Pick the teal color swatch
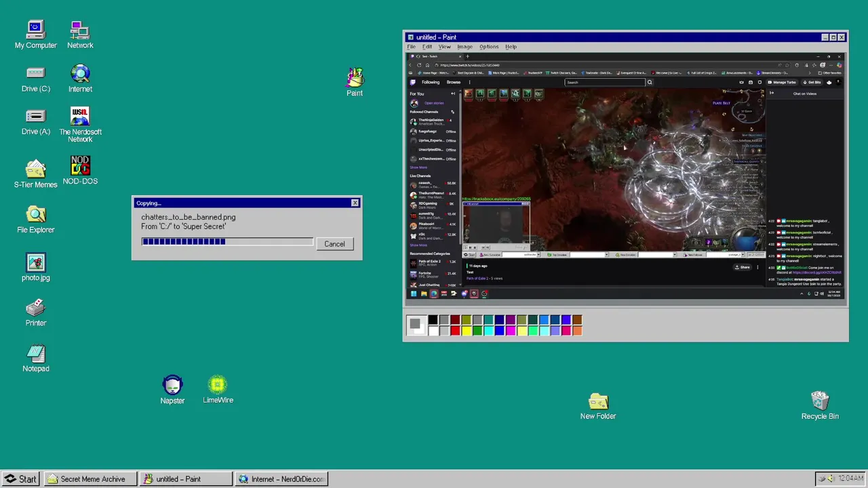Viewport: 868px width, 488px height. [x=488, y=320]
